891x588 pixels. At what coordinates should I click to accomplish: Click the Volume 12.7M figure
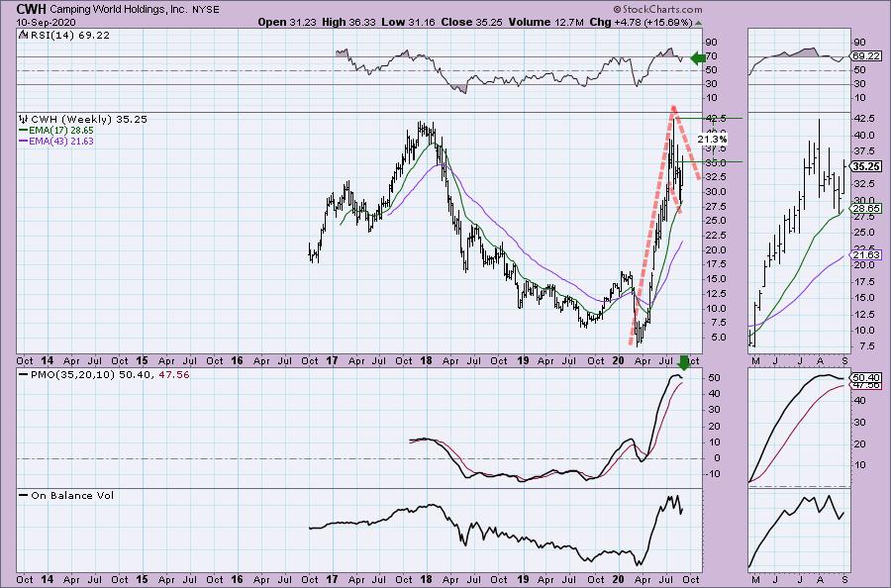(546, 22)
